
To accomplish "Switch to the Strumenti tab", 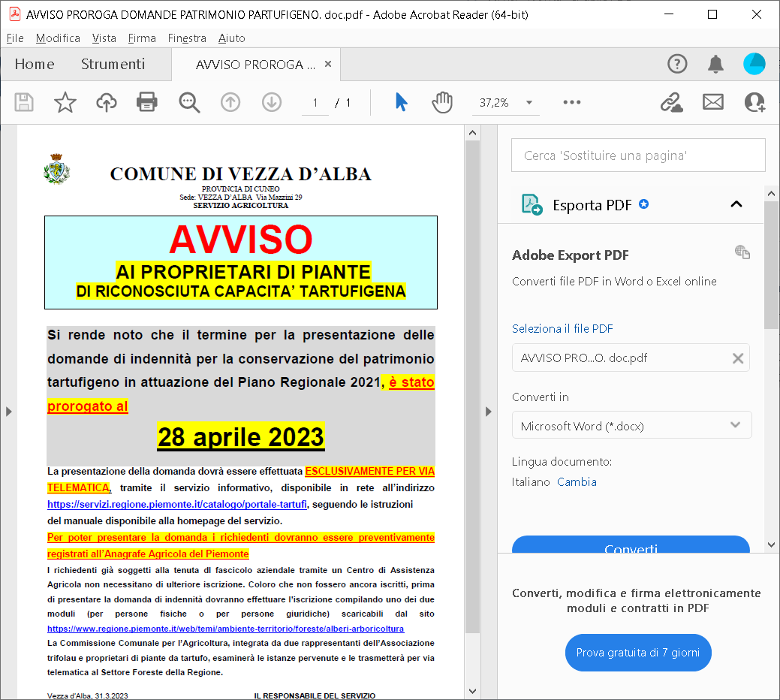I will [113, 65].
